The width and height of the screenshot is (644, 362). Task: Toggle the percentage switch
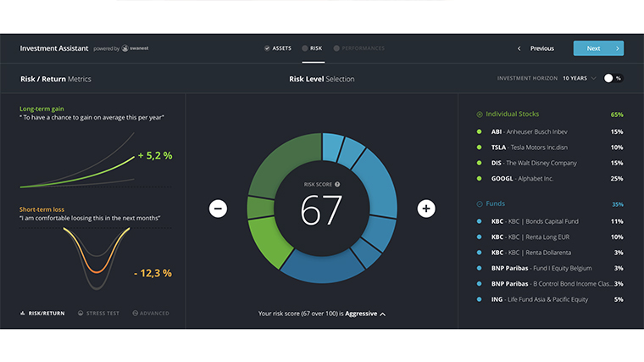pos(613,79)
